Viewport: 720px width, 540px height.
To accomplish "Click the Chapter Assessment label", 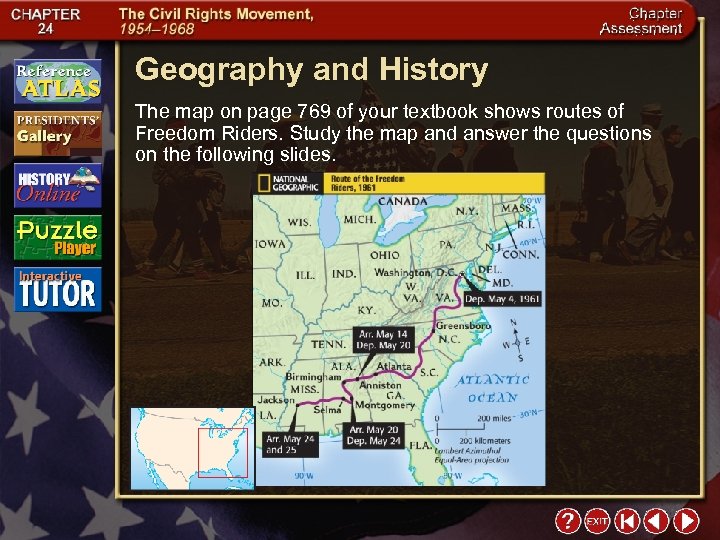I will [641, 21].
